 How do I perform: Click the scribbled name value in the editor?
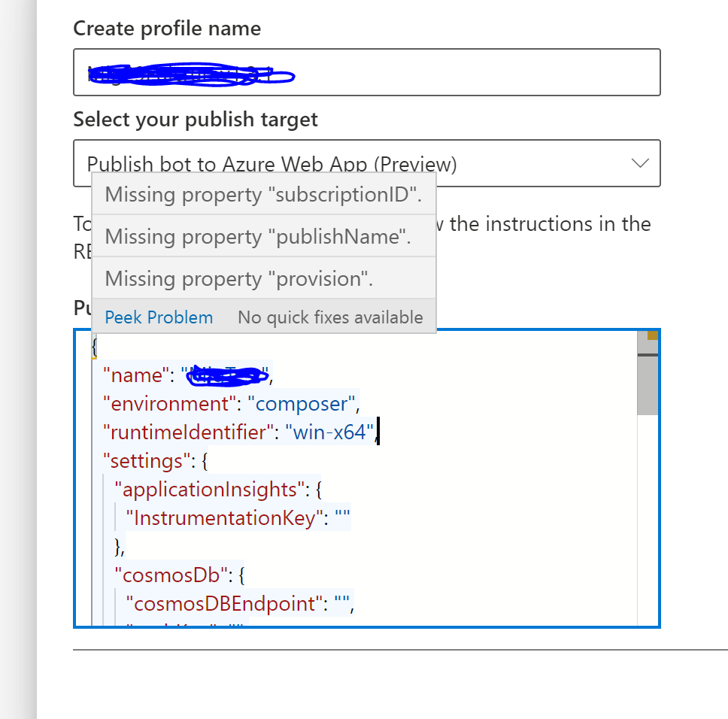point(226,375)
